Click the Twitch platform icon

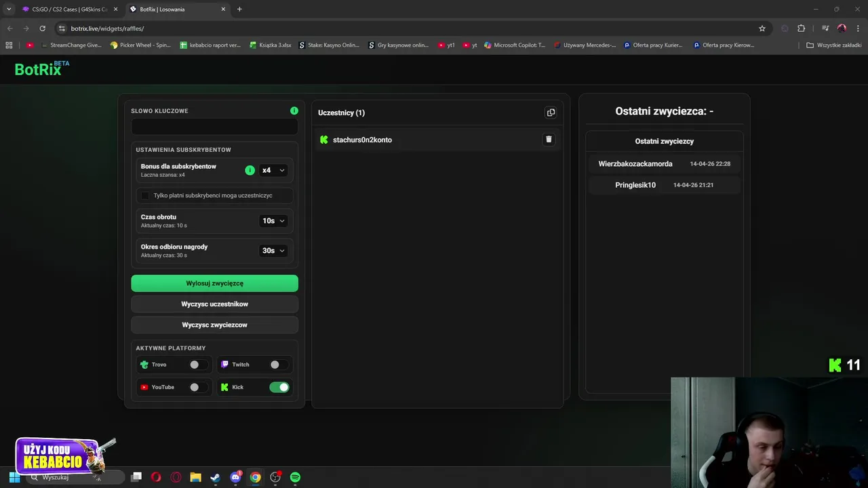[x=225, y=365]
